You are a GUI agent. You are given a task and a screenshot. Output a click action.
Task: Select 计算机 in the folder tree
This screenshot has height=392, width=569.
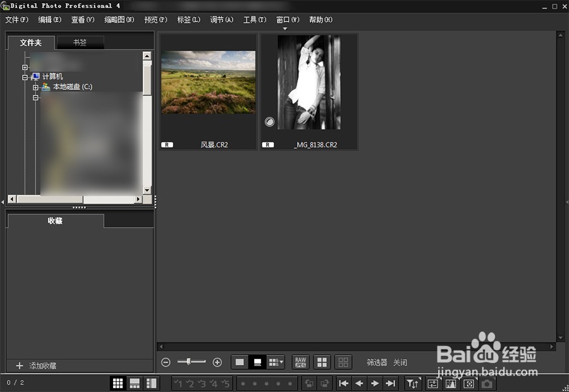pos(52,77)
